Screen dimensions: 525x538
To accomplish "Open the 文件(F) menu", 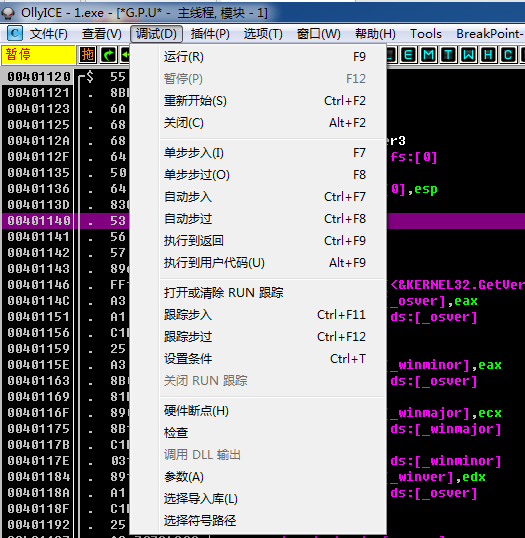I will (48, 34).
